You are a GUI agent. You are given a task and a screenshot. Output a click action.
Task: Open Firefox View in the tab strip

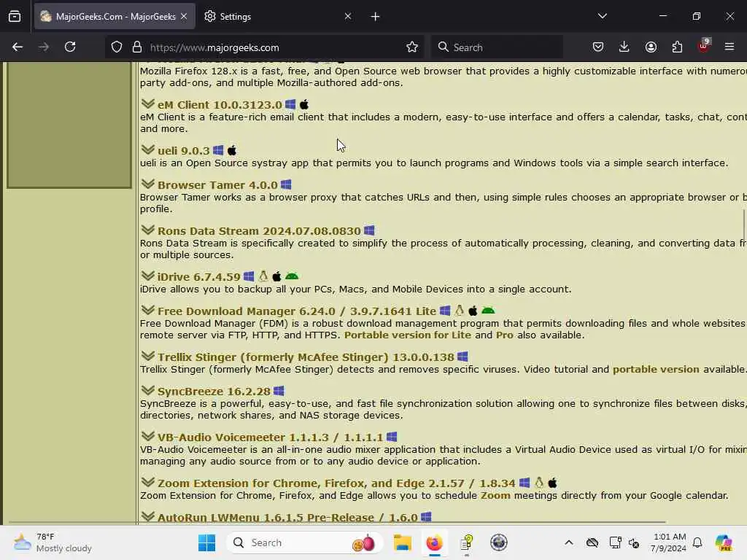click(15, 16)
